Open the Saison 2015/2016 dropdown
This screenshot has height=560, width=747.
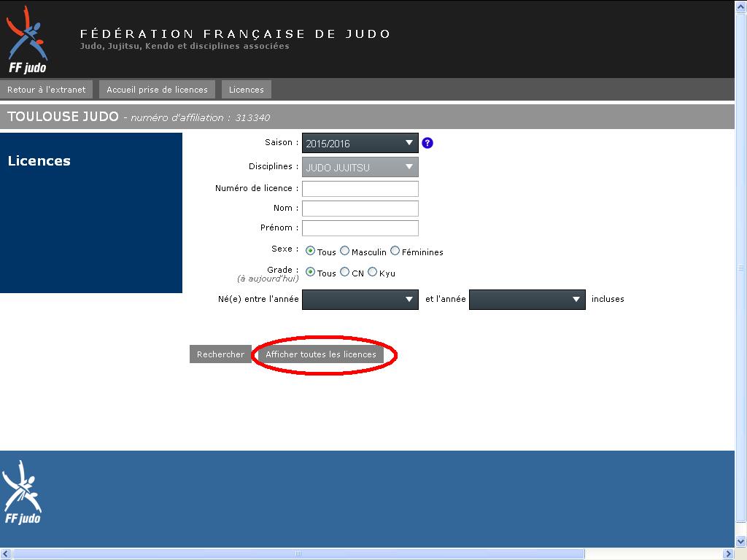360,143
